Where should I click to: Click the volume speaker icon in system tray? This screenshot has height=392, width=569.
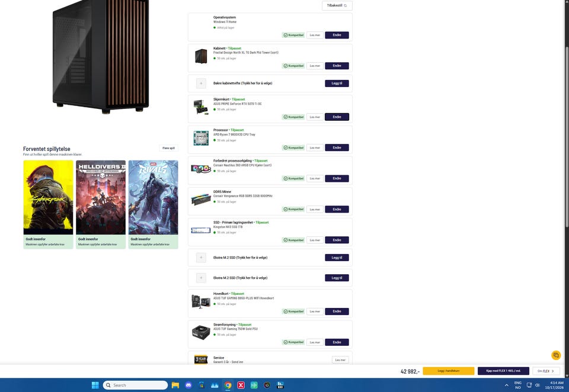(538, 385)
